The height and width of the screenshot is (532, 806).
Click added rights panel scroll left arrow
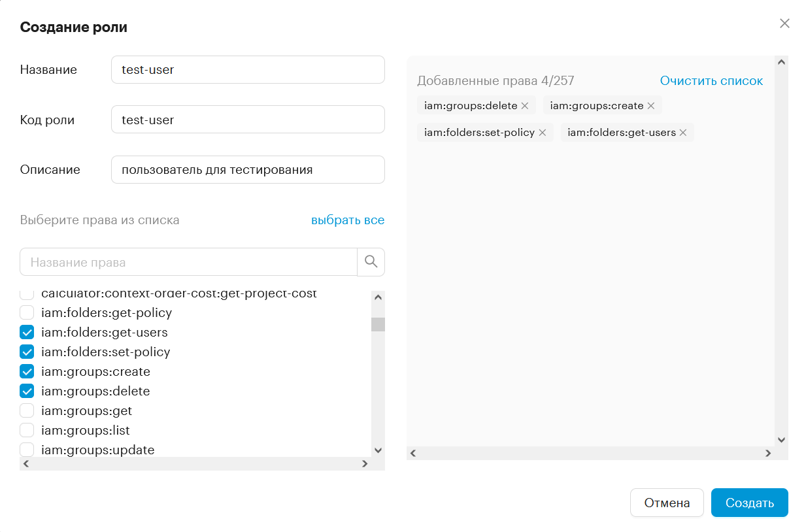pos(413,453)
